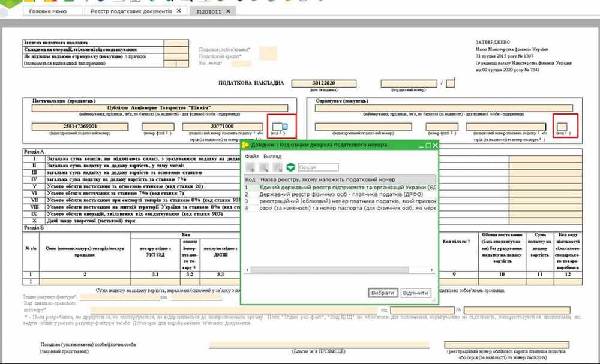Open the Файл menu in Довідник dialog
Viewport: 600px width, 364px height.
pyautogui.click(x=251, y=156)
